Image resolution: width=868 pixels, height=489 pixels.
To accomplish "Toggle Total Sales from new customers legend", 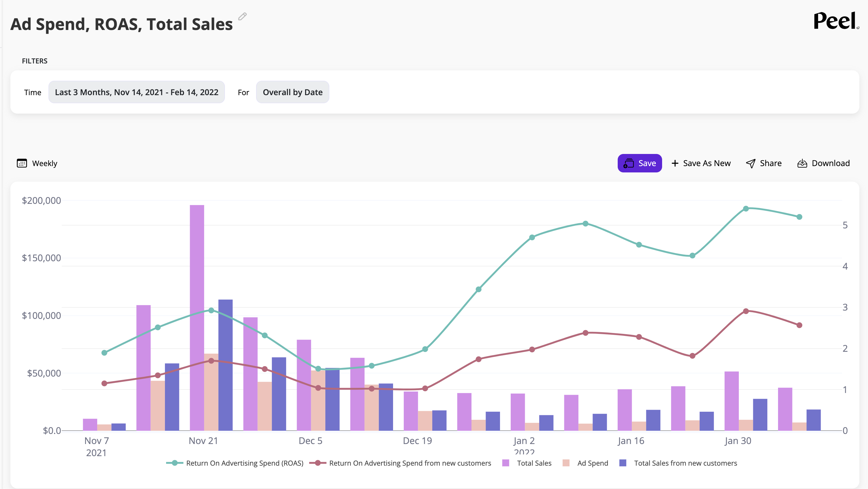I will (685, 463).
